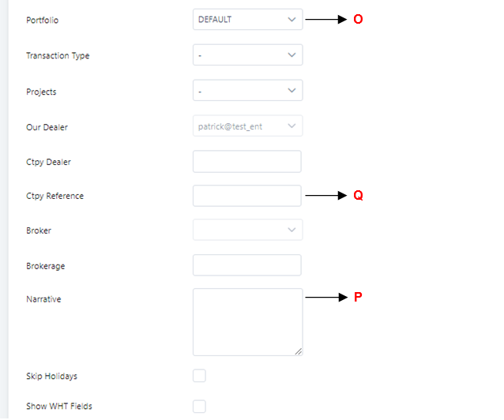This screenshot has height=420, width=504.
Task: Click the red Q annotation marker
Action: [x=358, y=195]
